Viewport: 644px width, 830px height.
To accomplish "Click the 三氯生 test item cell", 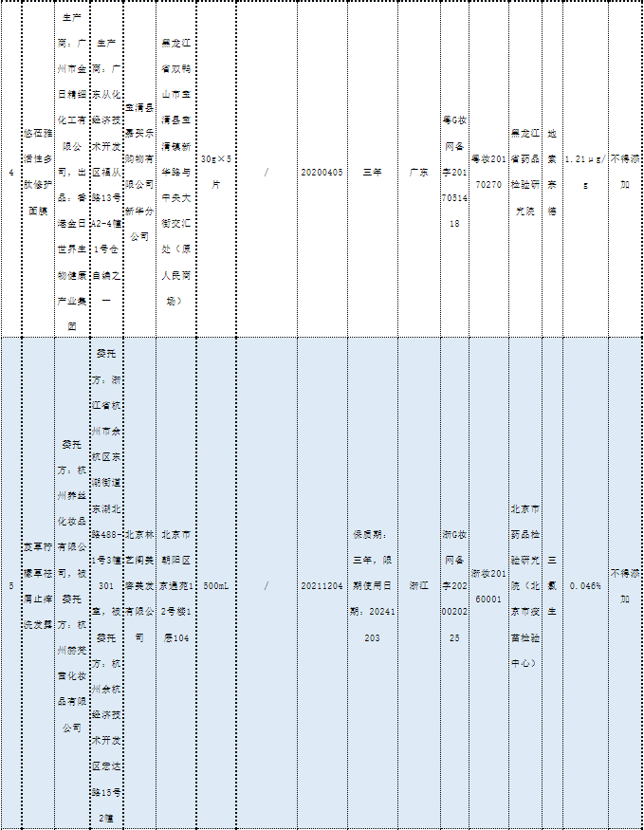I will 552,586.
